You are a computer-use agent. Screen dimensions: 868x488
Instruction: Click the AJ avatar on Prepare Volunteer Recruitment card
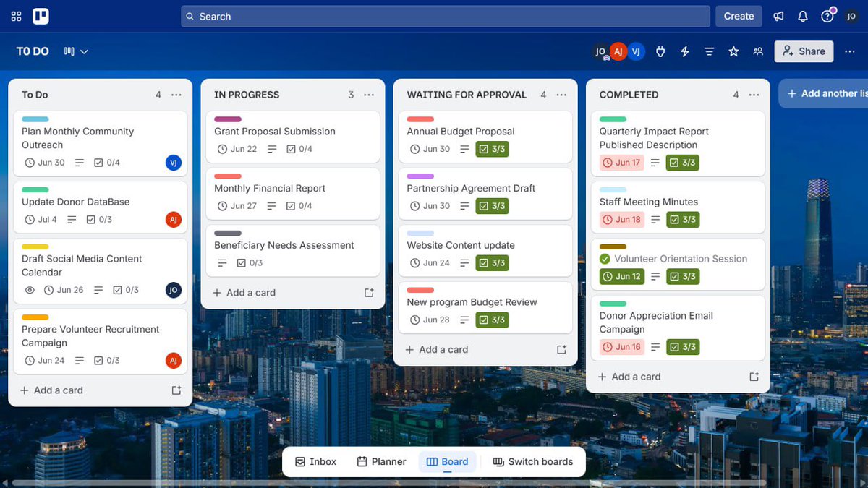click(173, 360)
